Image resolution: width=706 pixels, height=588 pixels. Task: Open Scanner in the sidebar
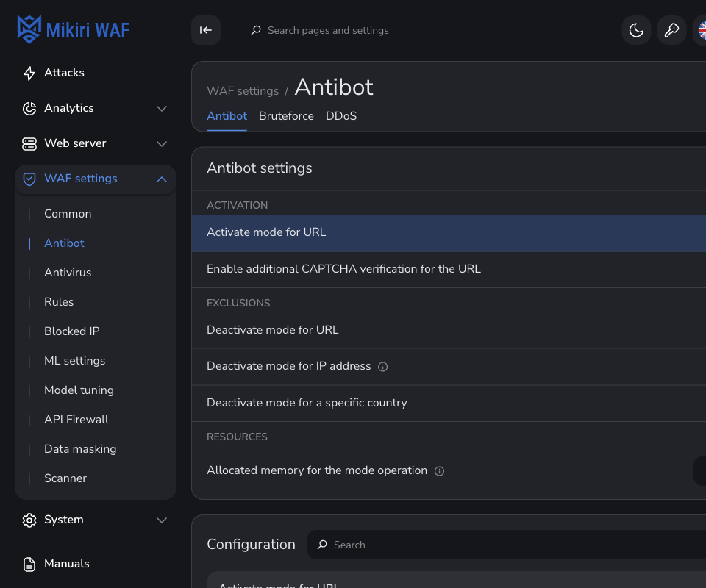(65, 478)
